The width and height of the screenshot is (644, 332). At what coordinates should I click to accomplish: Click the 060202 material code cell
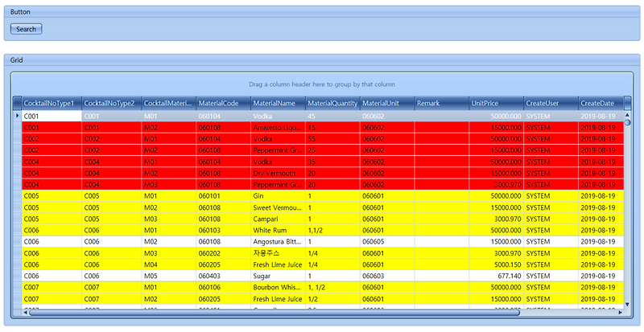[224, 253]
